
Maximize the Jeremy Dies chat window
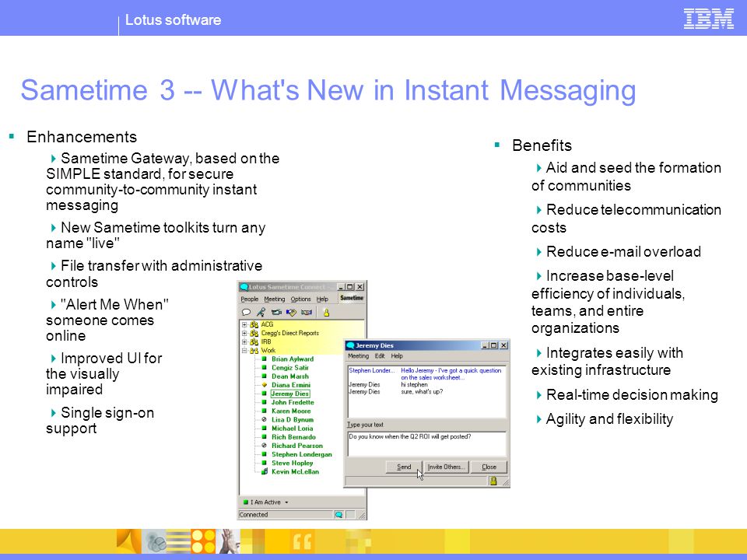tap(494, 345)
